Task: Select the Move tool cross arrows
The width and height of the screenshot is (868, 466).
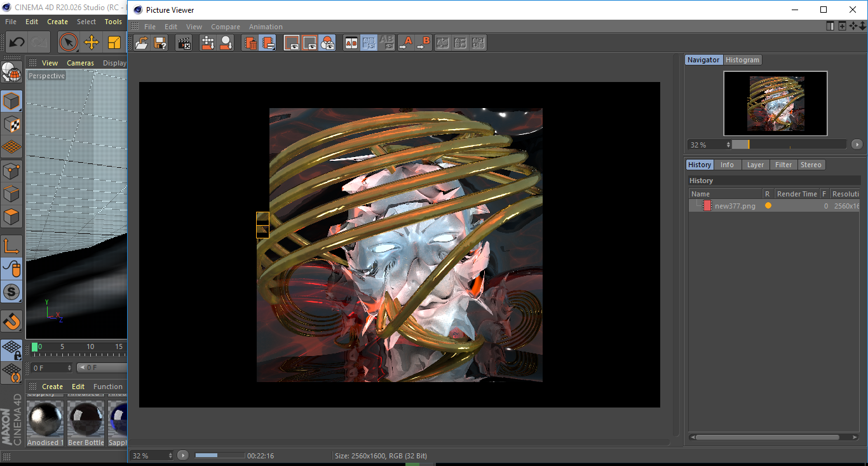Action: click(92, 43)
